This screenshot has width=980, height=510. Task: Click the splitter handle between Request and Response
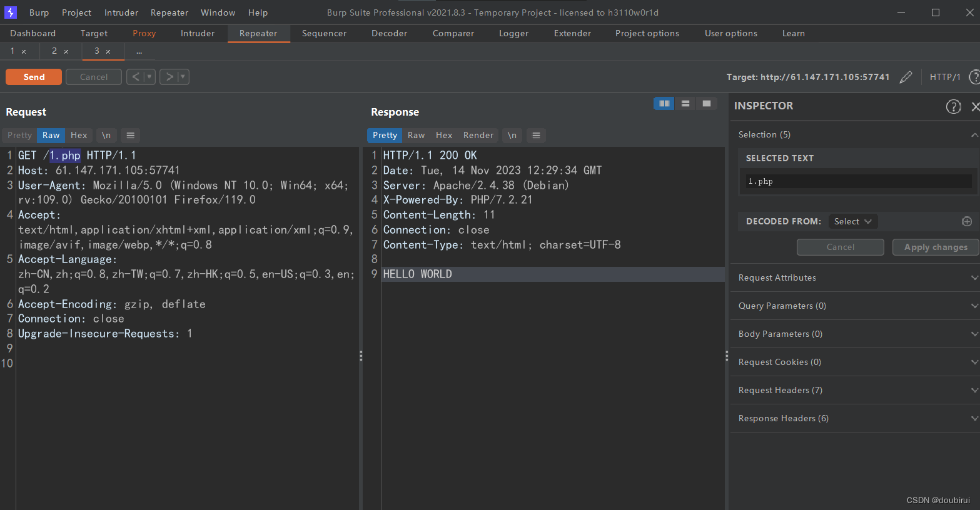point(361,356)
